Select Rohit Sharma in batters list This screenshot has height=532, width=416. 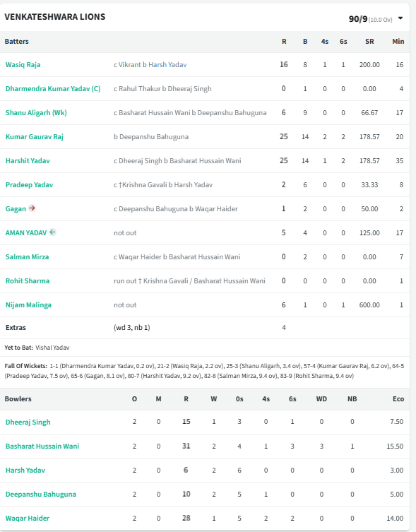(28, 281)
